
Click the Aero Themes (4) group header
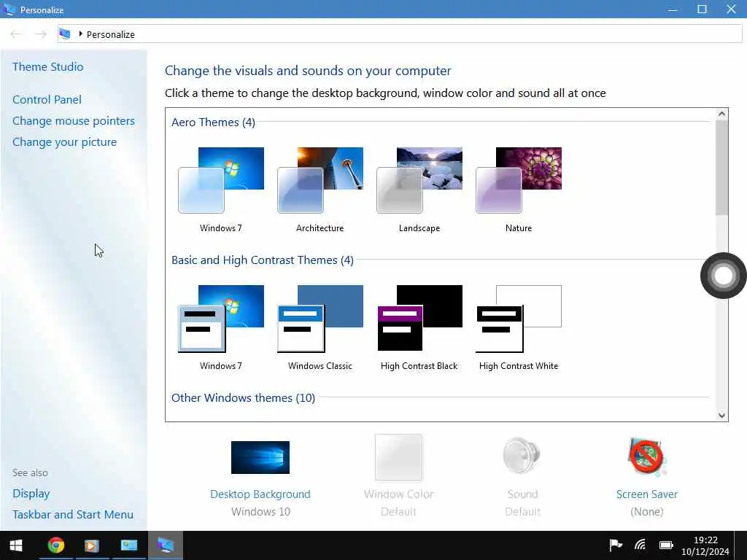pos(214,122)
